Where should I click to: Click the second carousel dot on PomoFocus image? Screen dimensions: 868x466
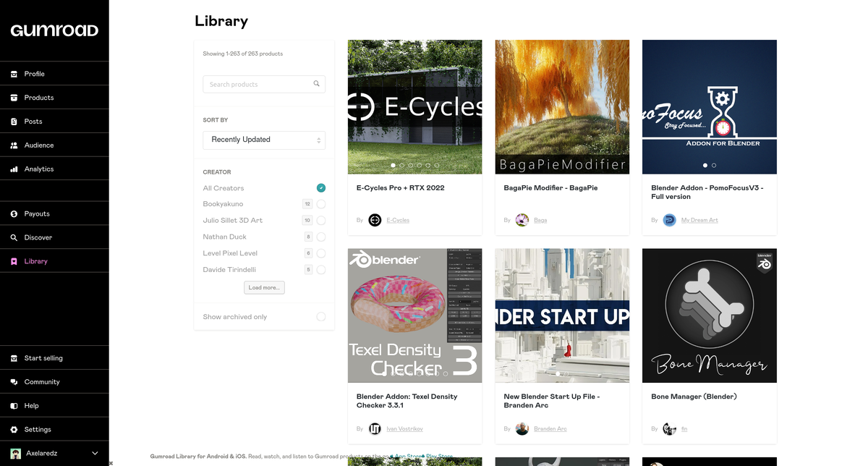click(x=714, y=165)
